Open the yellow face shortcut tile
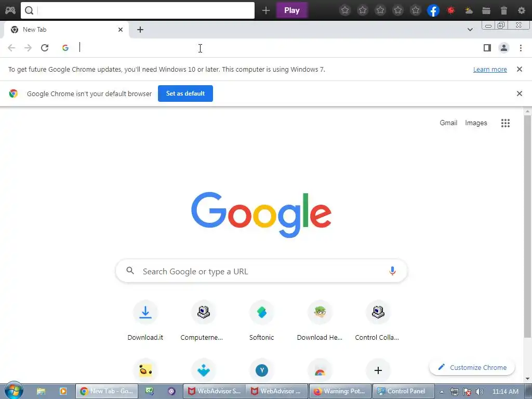Image resolution: width=532 pixels, height=399 pixels. click(145, 370)
